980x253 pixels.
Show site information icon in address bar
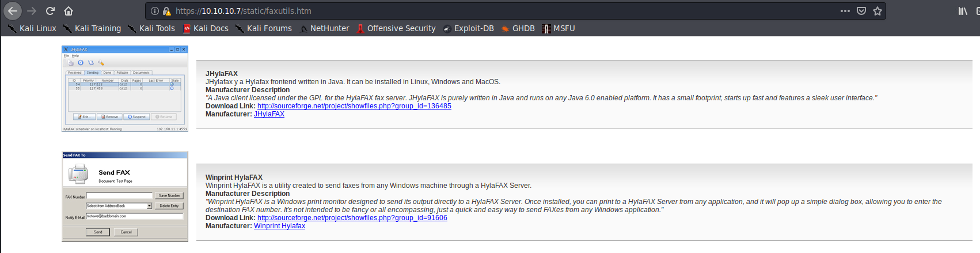click(155, 11)
